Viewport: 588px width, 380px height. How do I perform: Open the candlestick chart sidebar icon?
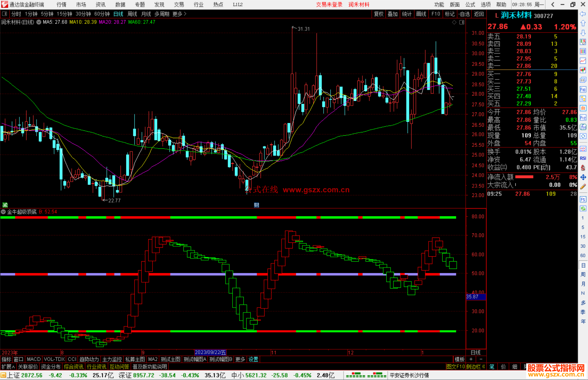pyautogui.click(x=583, y=70)
